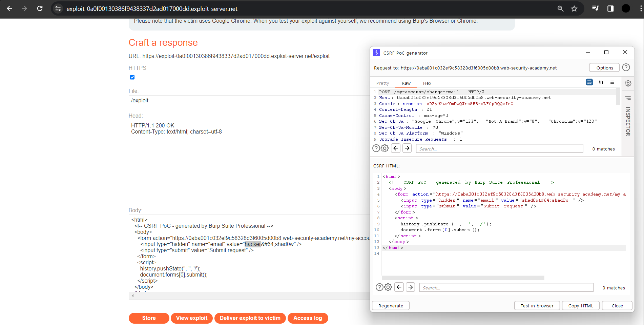Open the Options menu in the PoC generator
644x325 pixels.
coord(604,67)
